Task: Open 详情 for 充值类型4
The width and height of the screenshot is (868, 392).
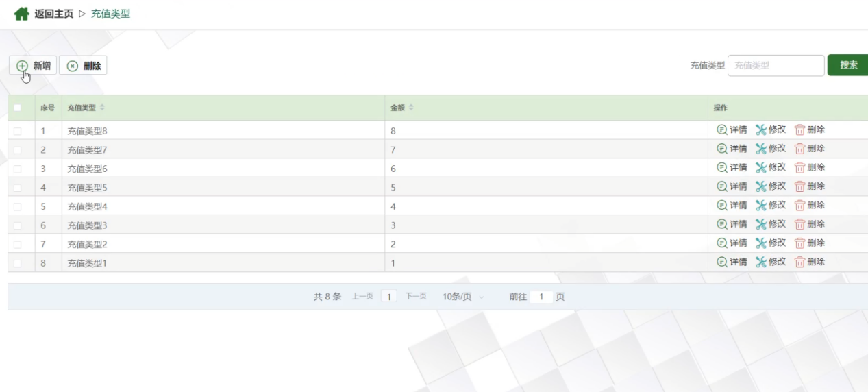Action: tap(732, 205)
